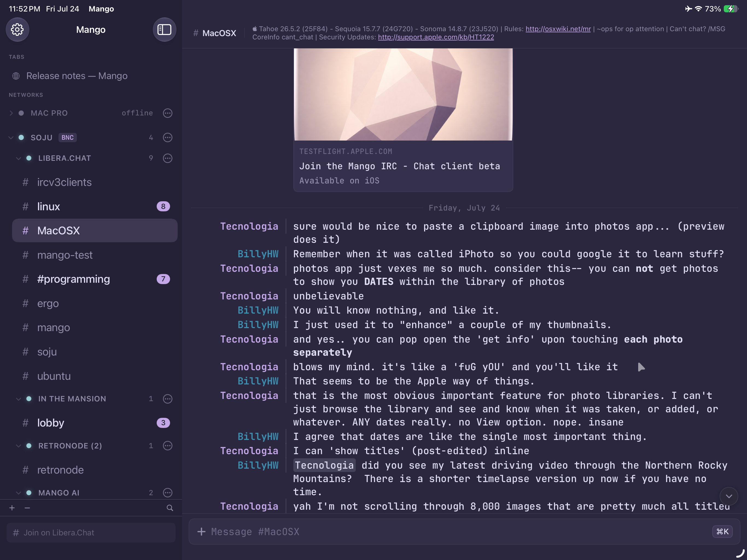The width and height of the screenshot is (747, 560).
Task: Select the mango-test channel
Action: [x=95, y=255]
